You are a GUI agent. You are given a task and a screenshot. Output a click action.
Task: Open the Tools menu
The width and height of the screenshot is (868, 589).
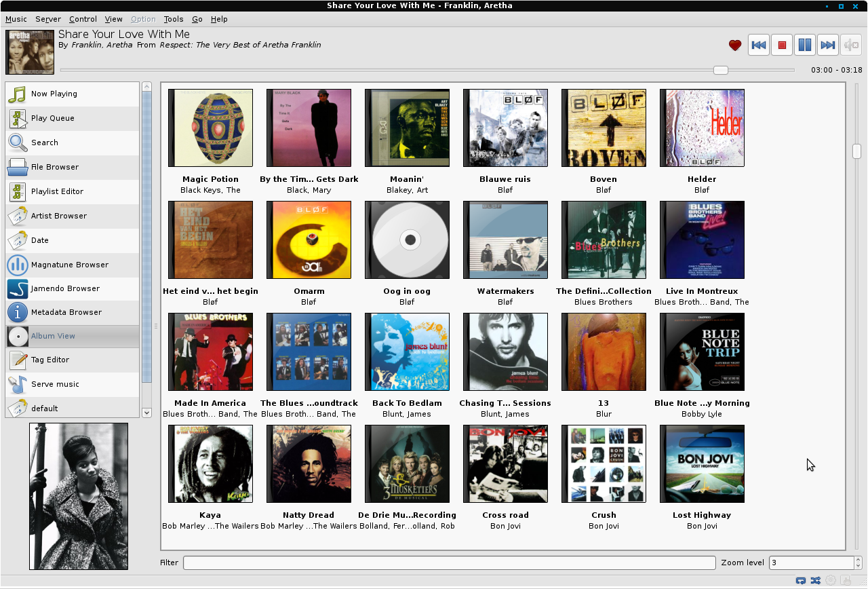(174, 19)
